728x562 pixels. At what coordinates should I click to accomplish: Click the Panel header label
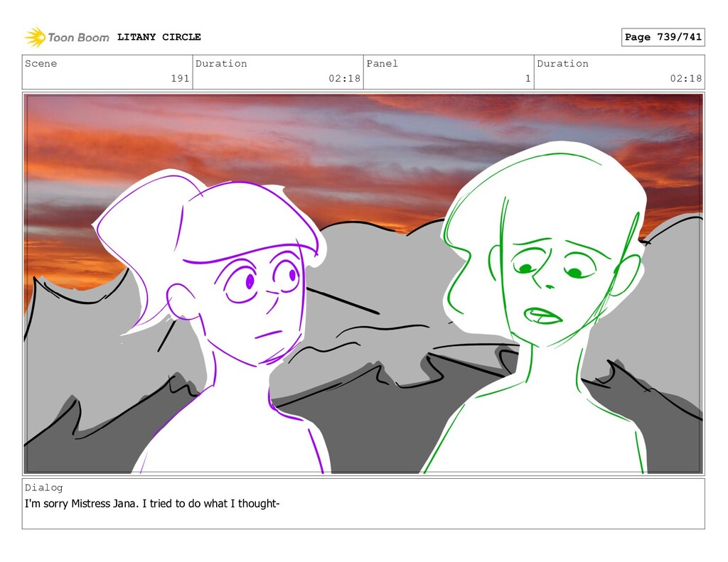click(382, 63)
